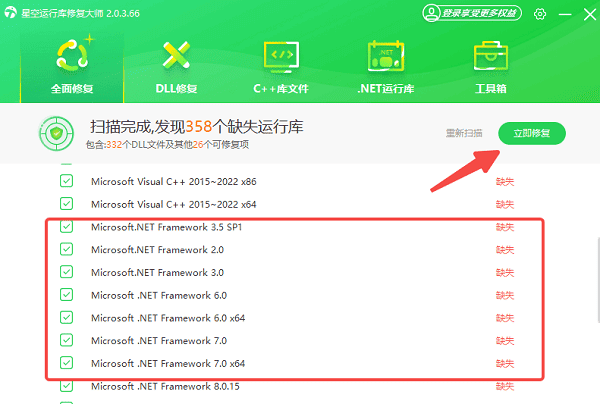The height and width of the screenshot is (404, 600).
Task: Click the user avatar icon in login button
Action: click(x=431, y=13)
